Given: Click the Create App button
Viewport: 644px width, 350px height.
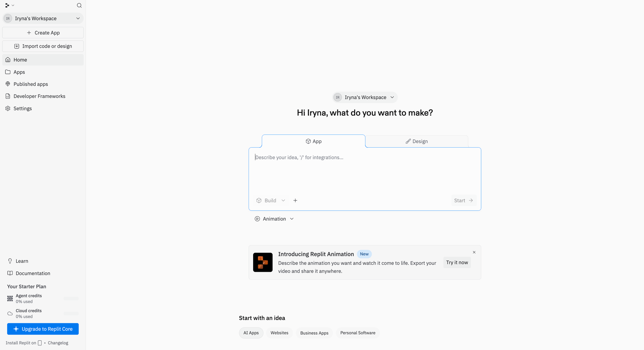Looking at the screenshot, I should (x=43, y=32).
